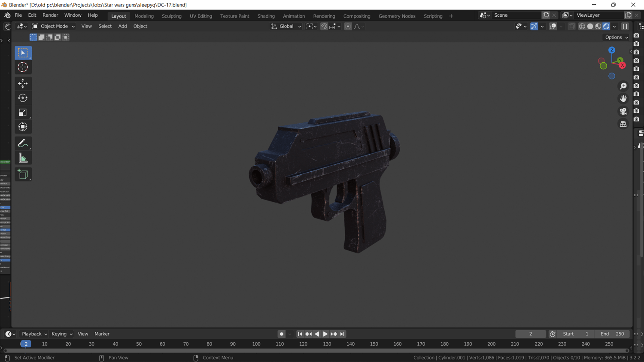Screen dimensions: 644x362
Task: Open the Playback dropdown in timeline
Action: tap(34, 334)
